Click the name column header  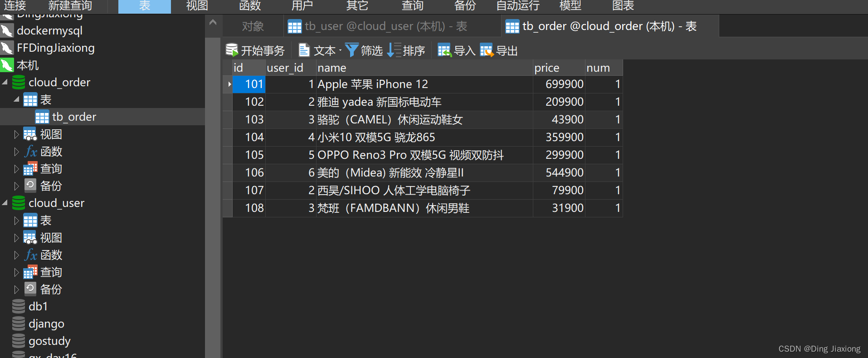[424, 68]
